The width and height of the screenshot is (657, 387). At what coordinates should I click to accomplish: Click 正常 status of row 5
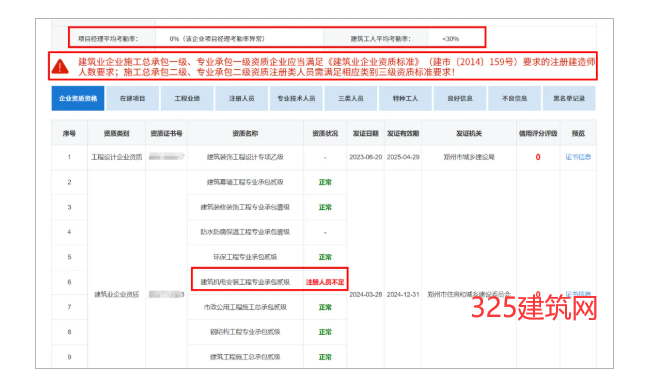click(325, 257)
